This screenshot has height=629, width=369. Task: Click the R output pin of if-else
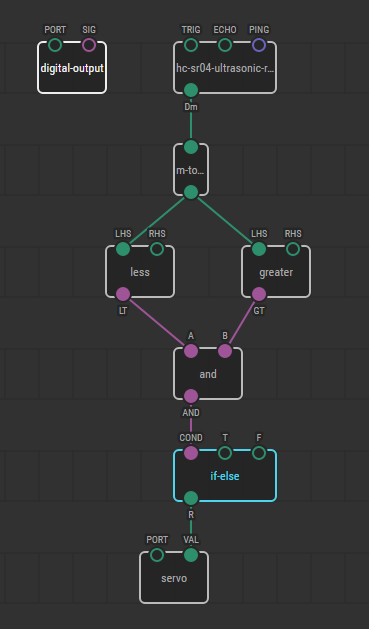[x=191, y=498]
